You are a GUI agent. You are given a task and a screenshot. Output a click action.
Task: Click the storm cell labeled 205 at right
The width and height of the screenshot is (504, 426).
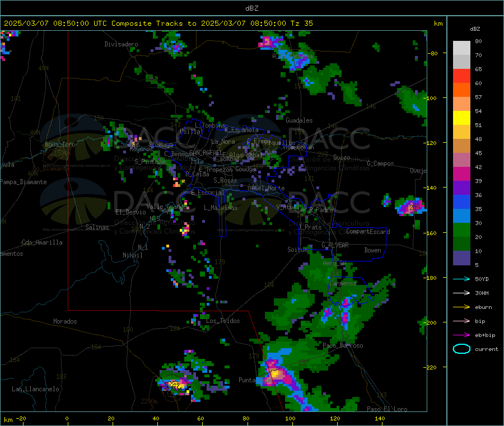[410, 207]
